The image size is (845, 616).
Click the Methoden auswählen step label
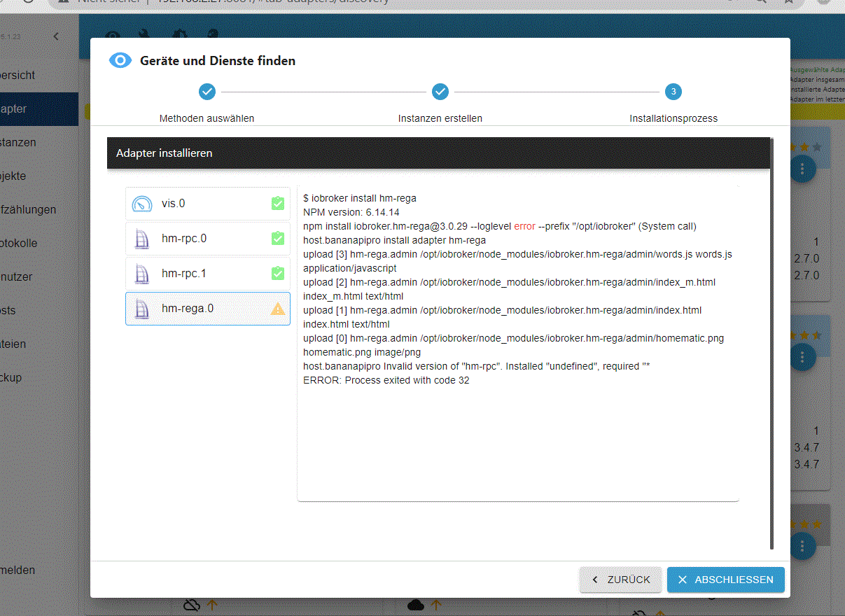click(x=207, y=118)
